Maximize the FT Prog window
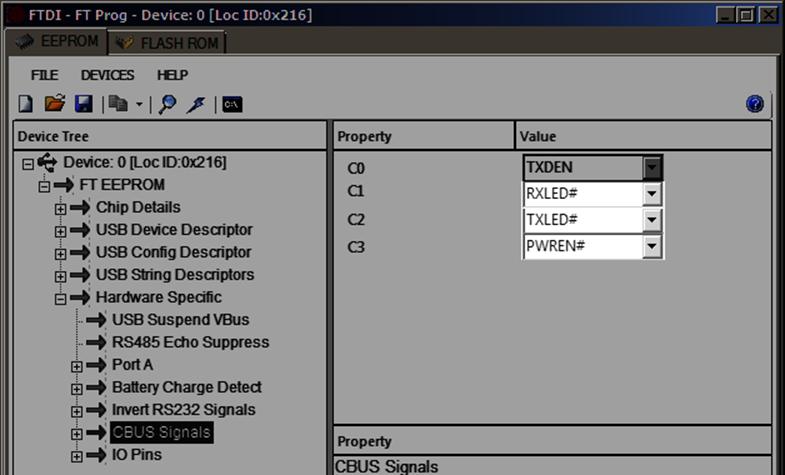The height and width of the screenshot is (475, 785). [746, 15]
